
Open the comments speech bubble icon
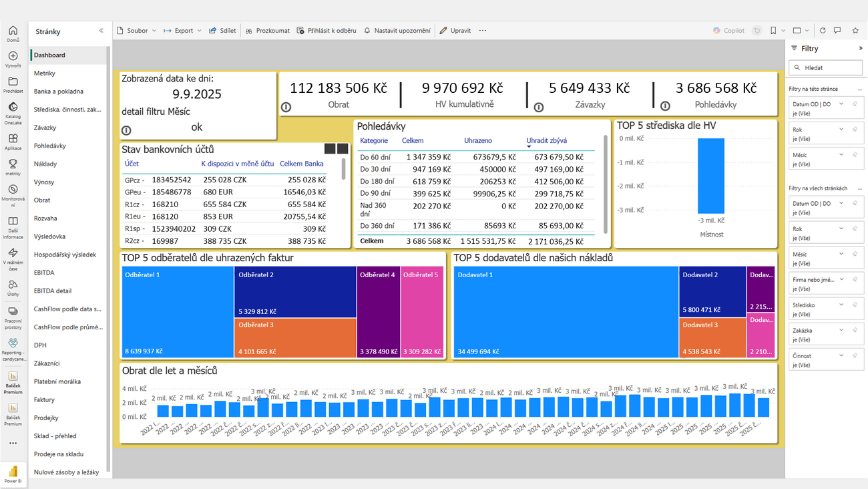(x=838, y=31)
